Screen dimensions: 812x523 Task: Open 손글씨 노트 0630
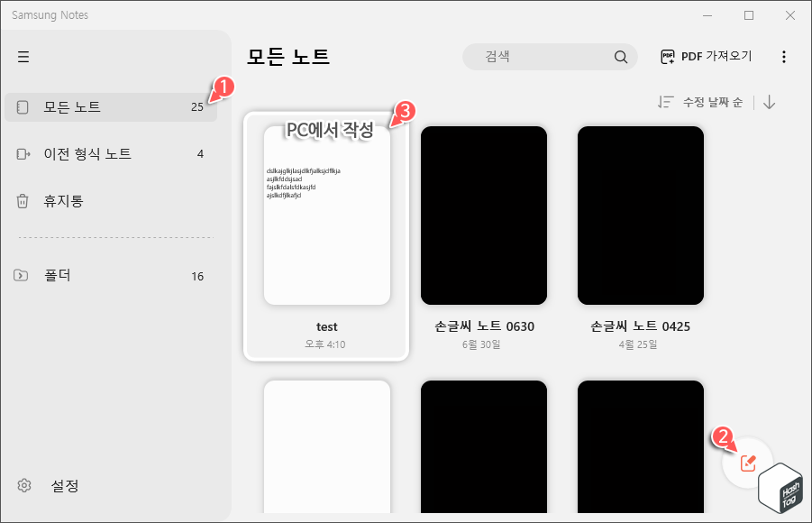click(483, 216)
